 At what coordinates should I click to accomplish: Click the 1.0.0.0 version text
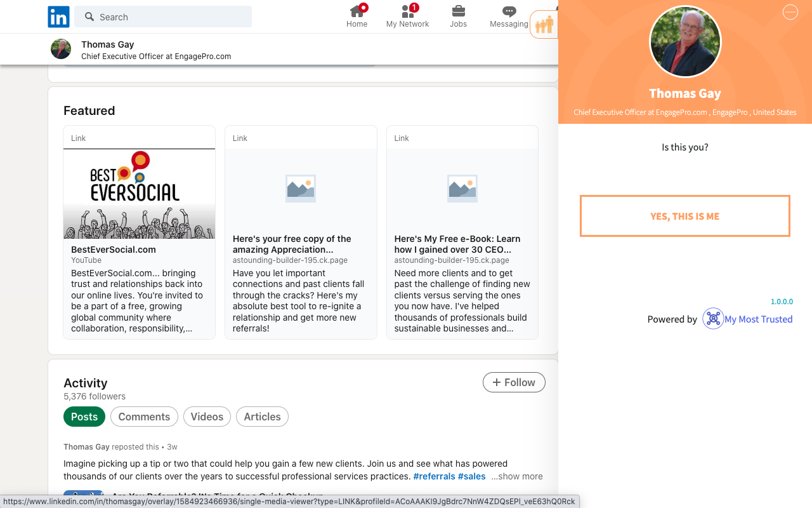tap(782, 302)
